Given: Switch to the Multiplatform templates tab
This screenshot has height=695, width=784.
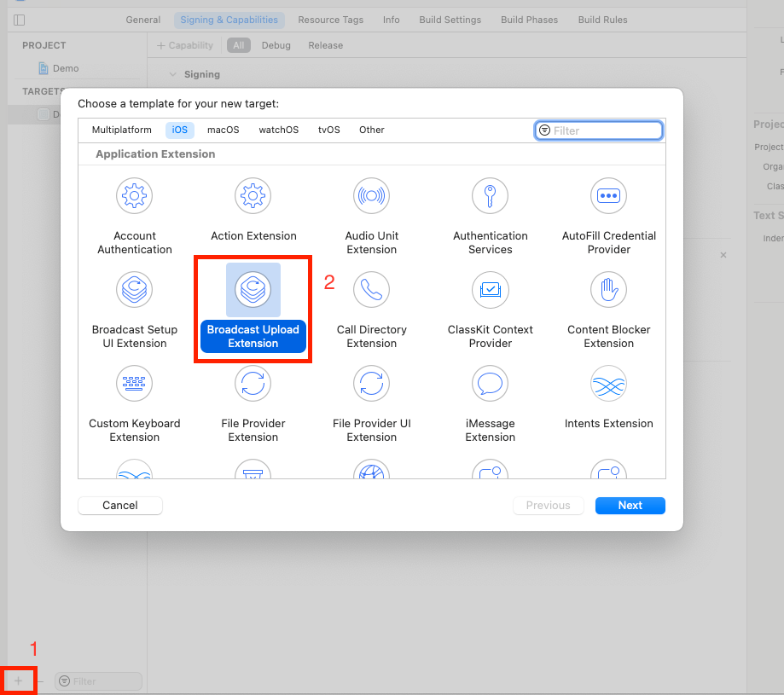Looking at the screenshot, I should point(121,130).
